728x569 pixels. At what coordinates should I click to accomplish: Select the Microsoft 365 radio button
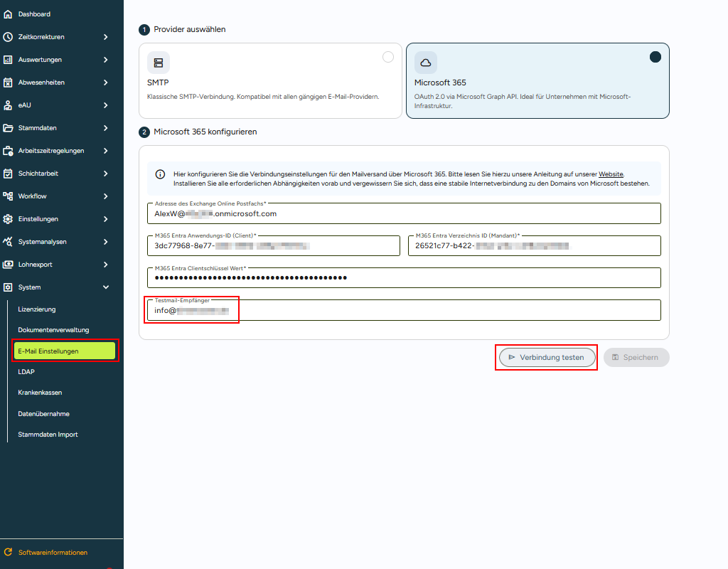click(655, 57)
